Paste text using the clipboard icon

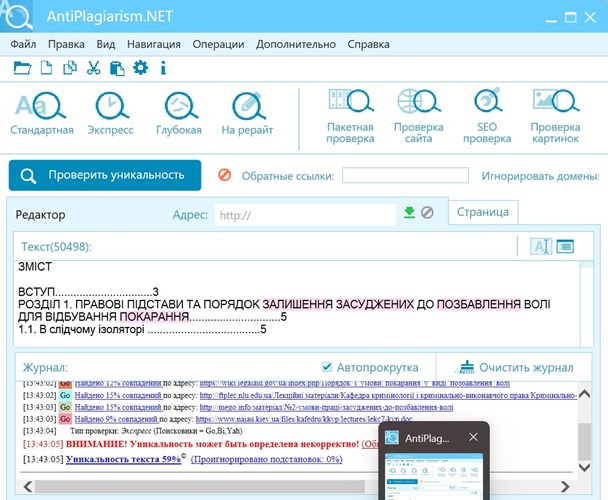click(x=117, y=68)
